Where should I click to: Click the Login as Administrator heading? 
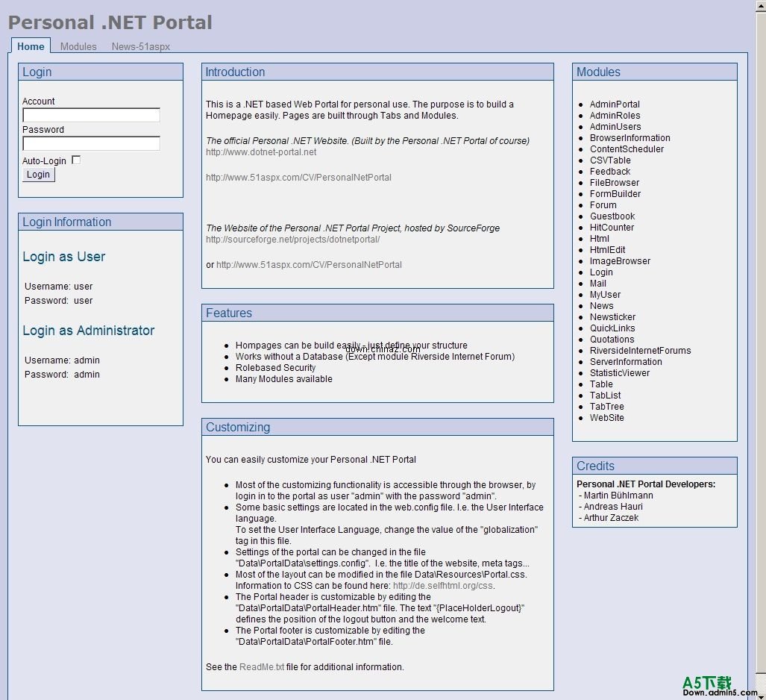pyautogui.click(x=89, y=331)
